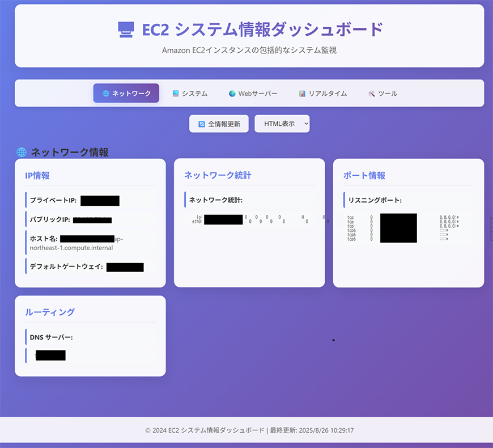Image resolution: width=493 pixels, height=448 pixels.
Task: Switch to the リアルタイム tab
Action: (x=322, y=93)
